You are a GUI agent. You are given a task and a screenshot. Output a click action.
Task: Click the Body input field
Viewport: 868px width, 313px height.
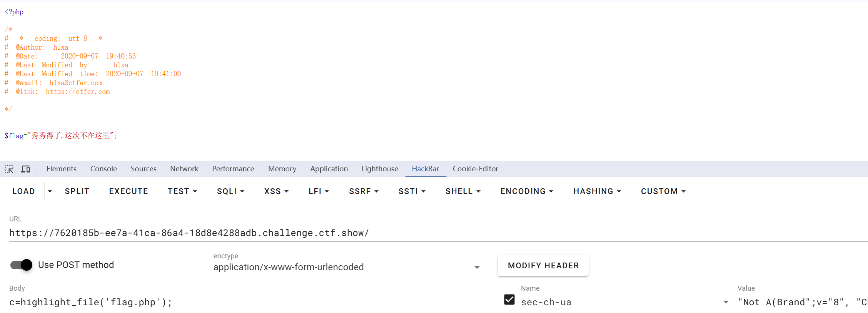point(246,302)
